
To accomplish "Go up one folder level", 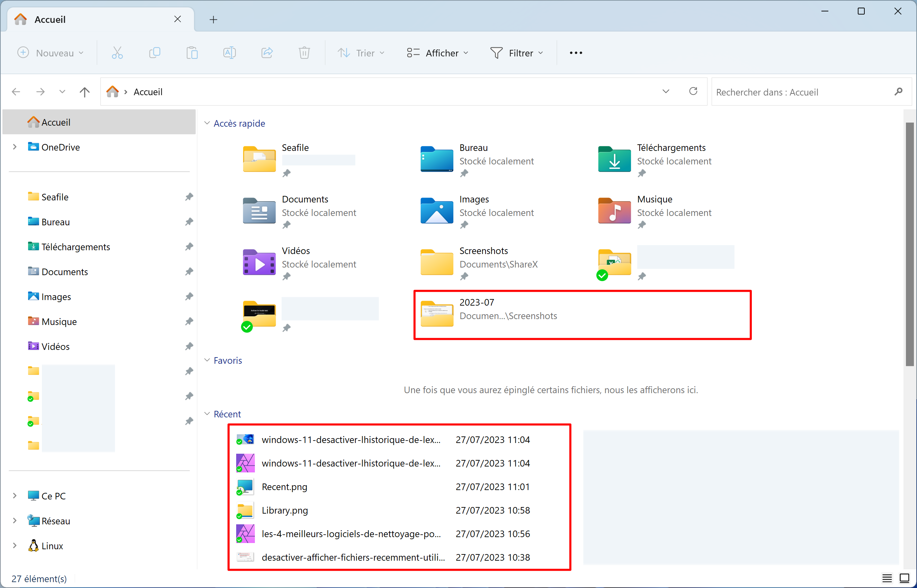I will click(x=84, y=92).
